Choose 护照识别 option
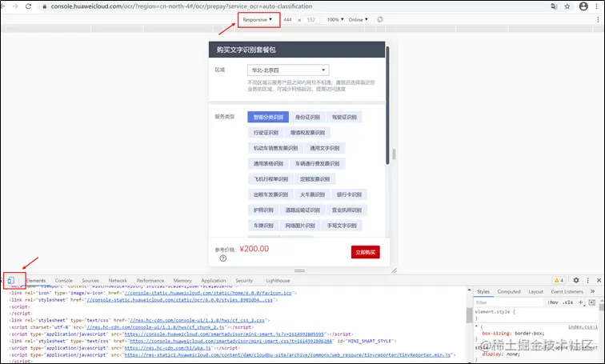 (x=263, y=210)
